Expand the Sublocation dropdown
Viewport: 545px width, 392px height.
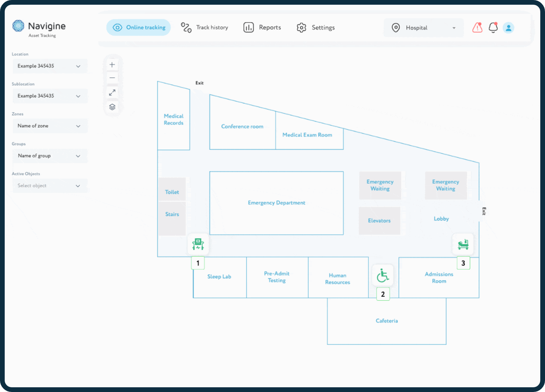50,96
